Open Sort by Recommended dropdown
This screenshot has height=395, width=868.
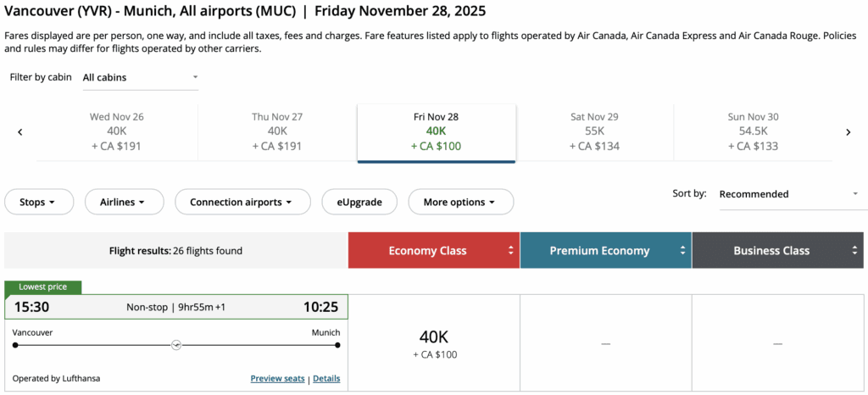click(x=788, y=194)
